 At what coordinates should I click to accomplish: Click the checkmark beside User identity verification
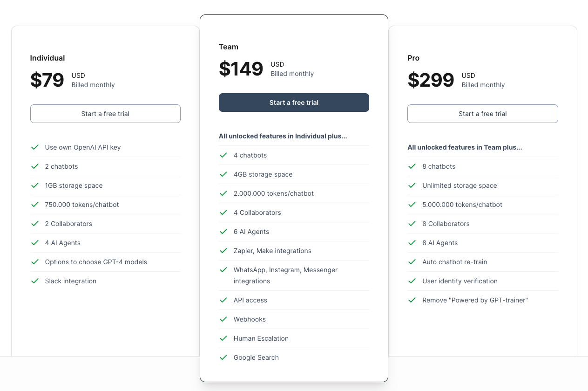click(x=412, y=281)
